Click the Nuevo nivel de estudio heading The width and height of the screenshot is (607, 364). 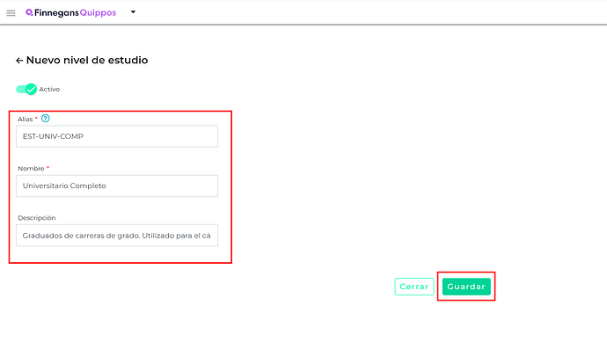point(87,61)
